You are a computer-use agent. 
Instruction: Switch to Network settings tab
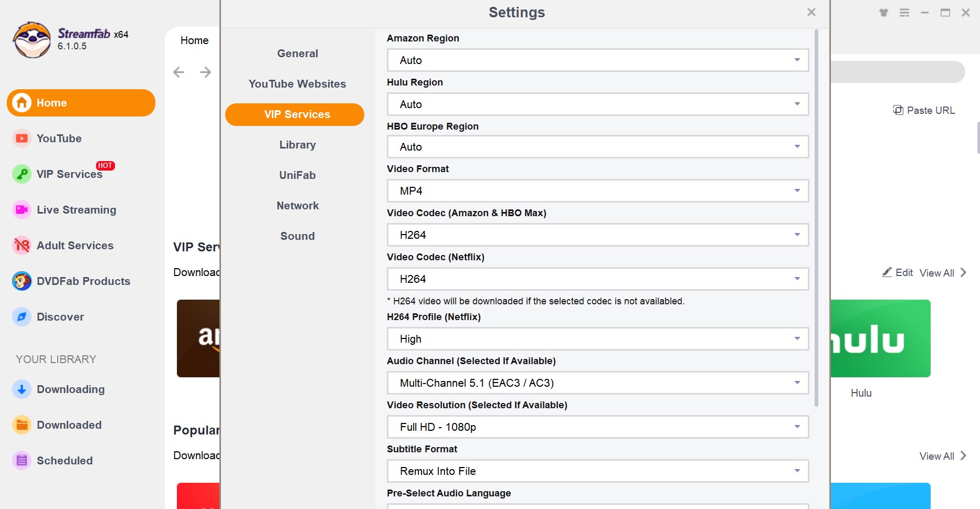[297, 206]
